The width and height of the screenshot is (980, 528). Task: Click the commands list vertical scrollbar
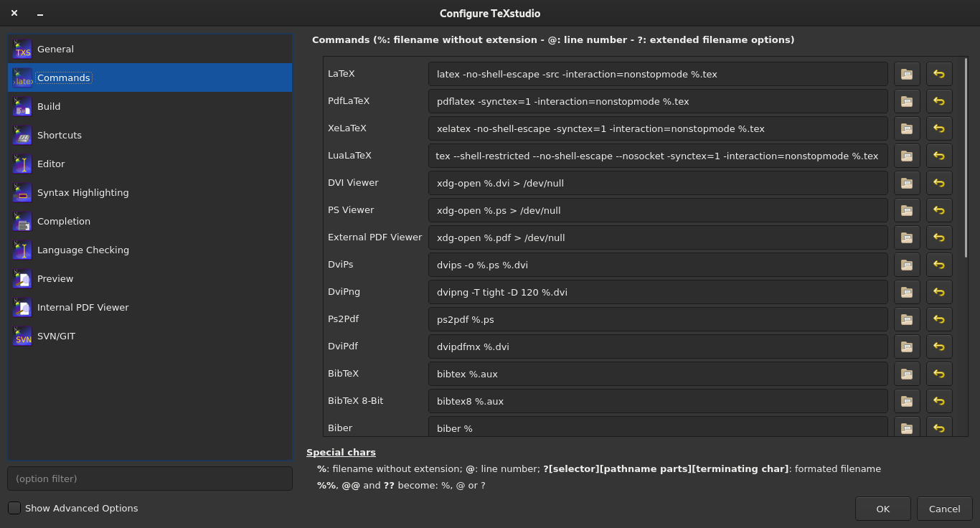click(966, 157)
